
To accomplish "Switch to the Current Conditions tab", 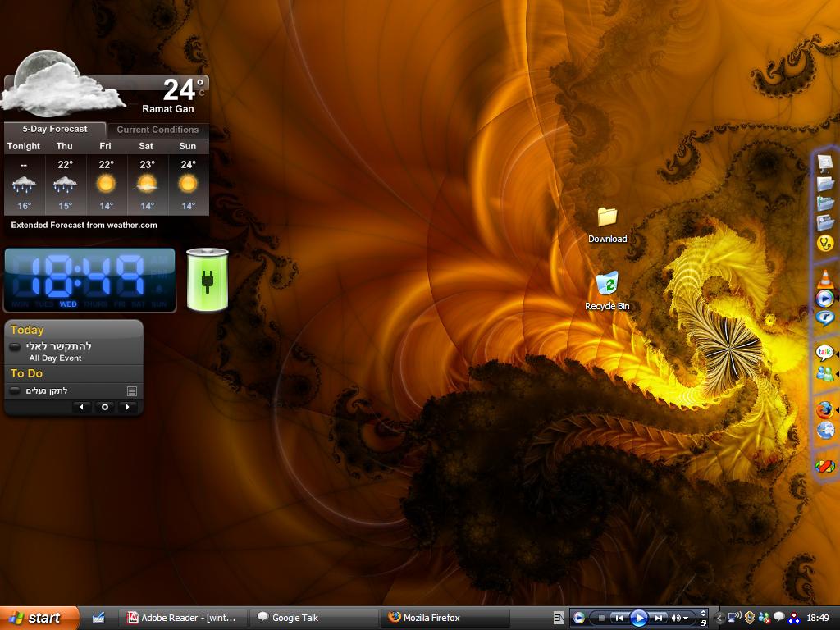I will [x=157, y=130].
